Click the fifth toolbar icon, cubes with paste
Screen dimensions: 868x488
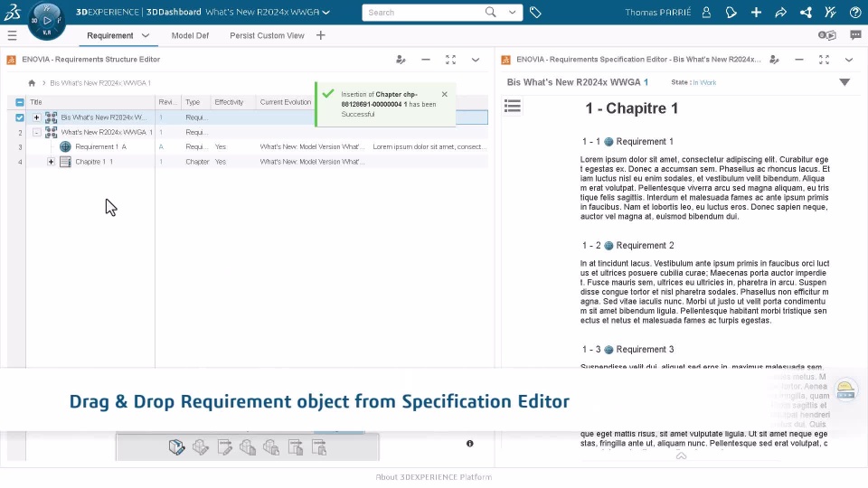pos(271,447)
